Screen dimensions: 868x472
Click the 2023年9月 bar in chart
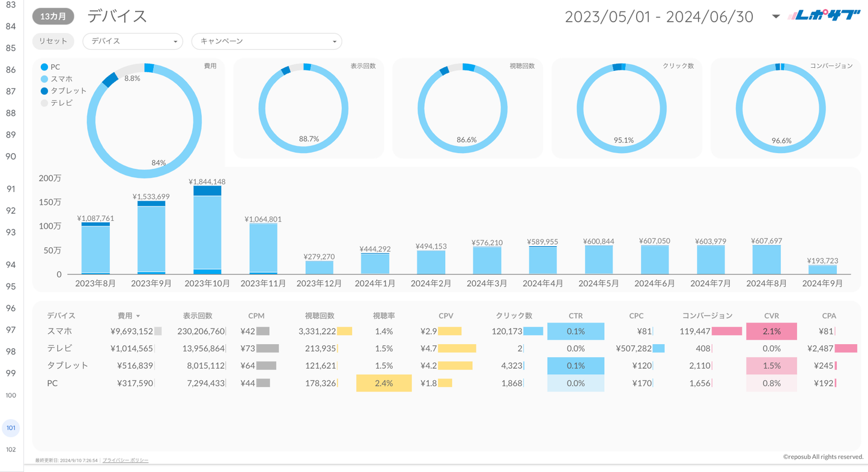tap(151, 238)
